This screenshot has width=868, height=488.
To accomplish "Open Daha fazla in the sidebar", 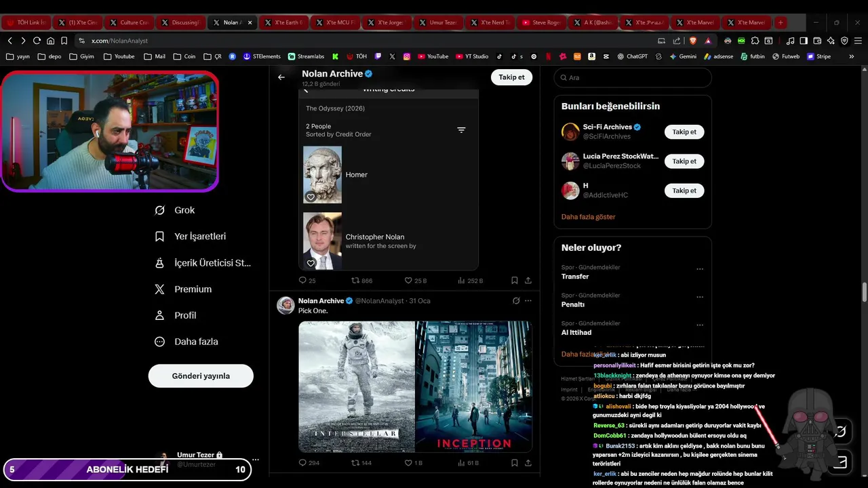I will point(186,342).
